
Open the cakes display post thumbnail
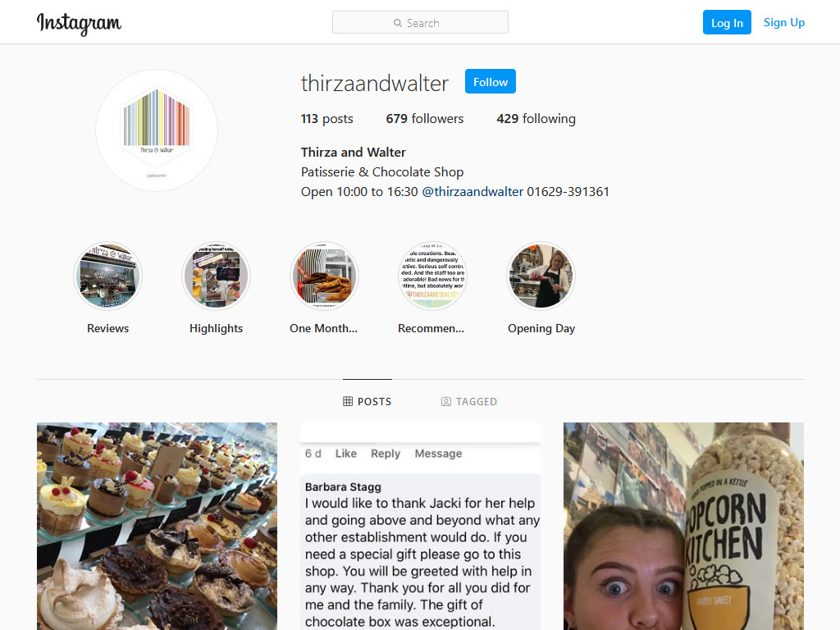(157, 526)
